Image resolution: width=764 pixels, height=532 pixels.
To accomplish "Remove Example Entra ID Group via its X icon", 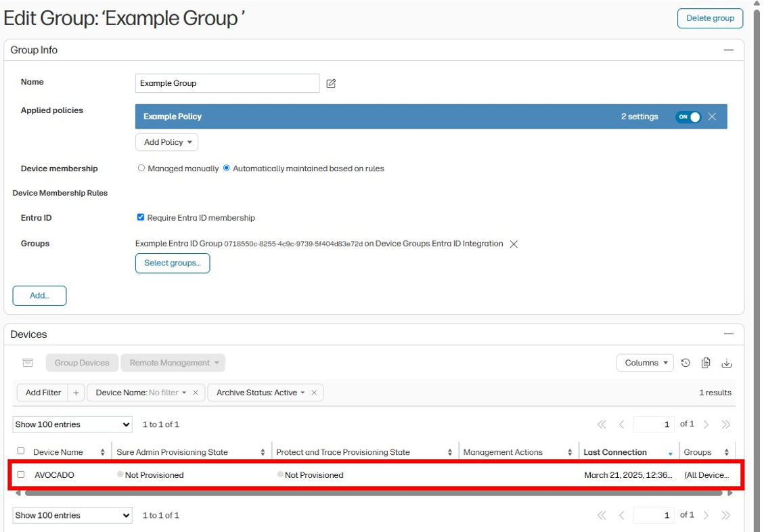I will point(514,244).
